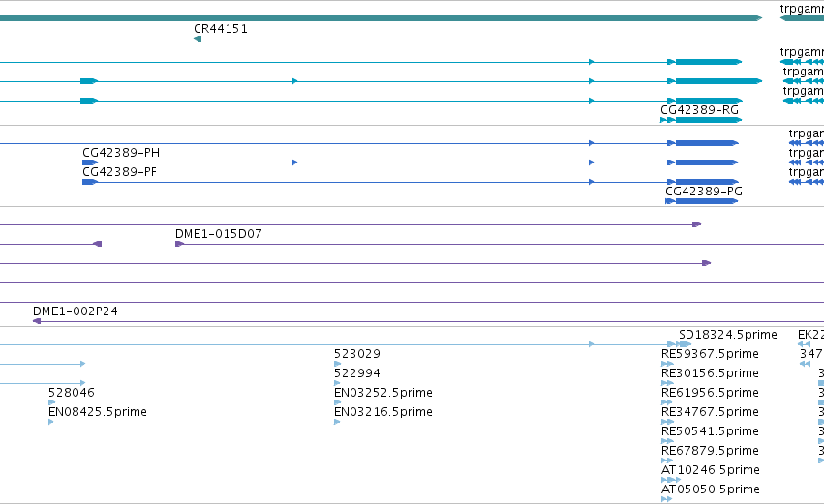824x504 pixels.
Task: Select the 522994 feature label
Action: coord(357,373)
